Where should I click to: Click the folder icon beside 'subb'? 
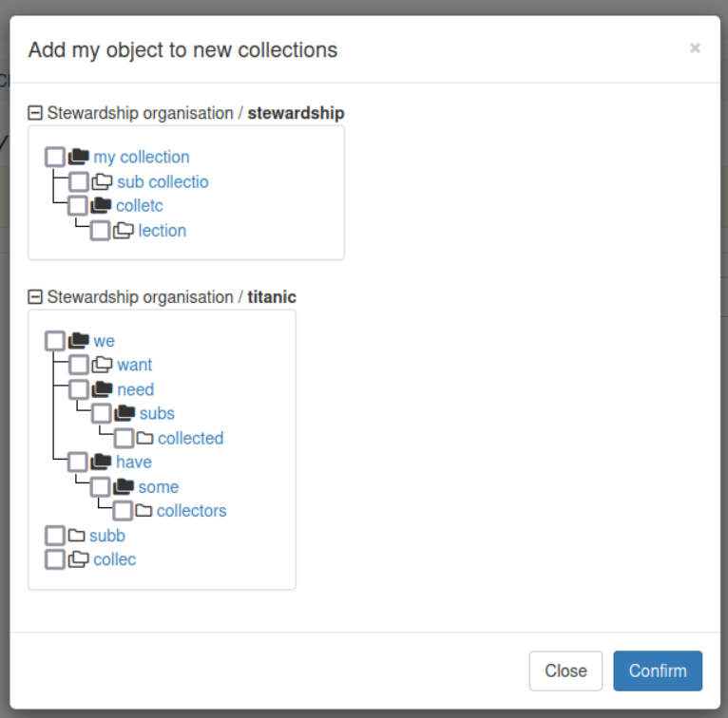pyautogui.click(x=77, y=536)
